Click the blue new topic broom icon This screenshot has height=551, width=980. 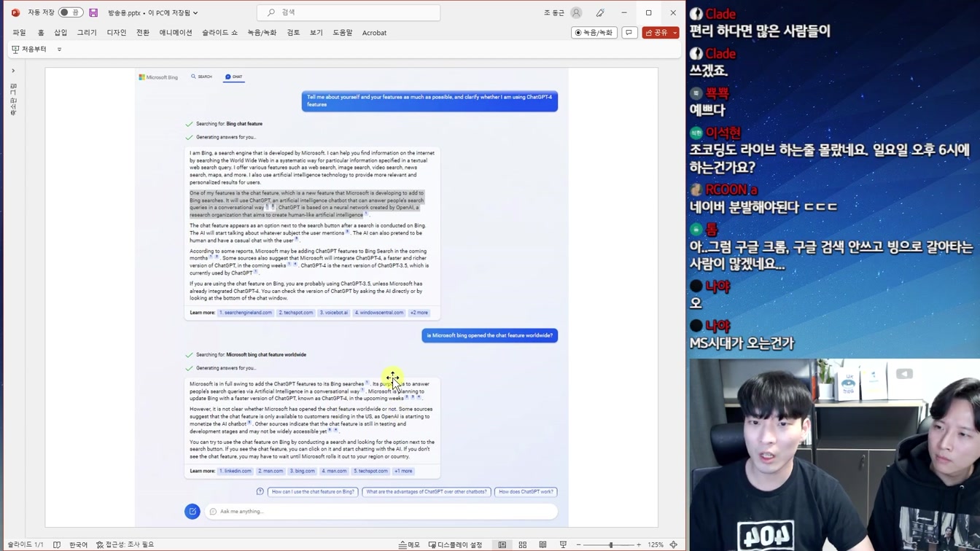192,512
